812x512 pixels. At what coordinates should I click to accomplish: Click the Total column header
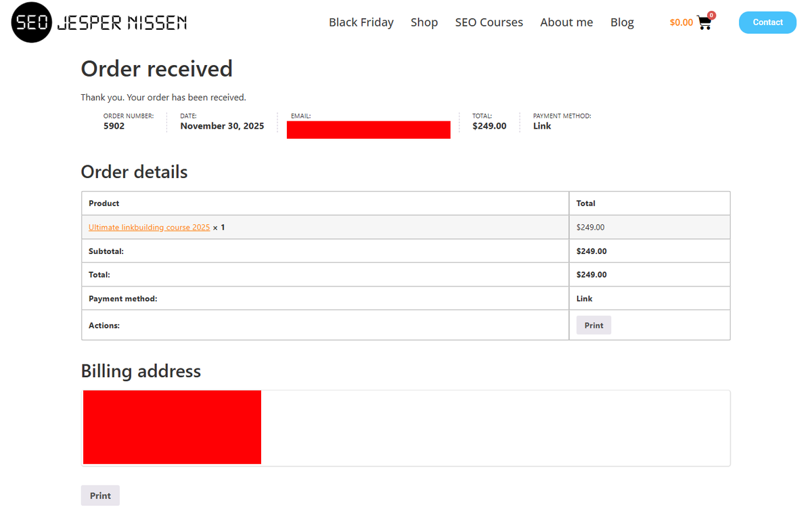(x=586, y=203)
